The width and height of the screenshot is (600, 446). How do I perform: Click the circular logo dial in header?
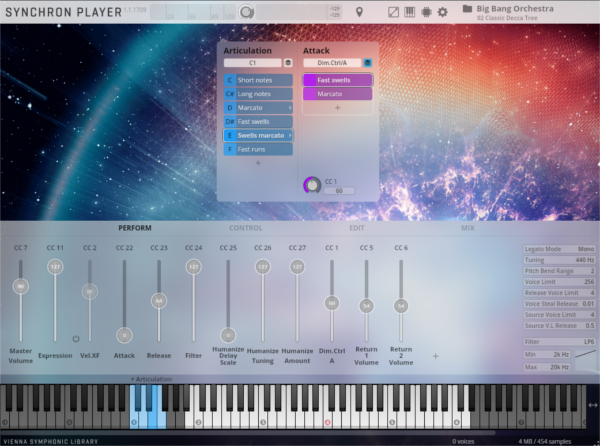[x=246, y=12]
